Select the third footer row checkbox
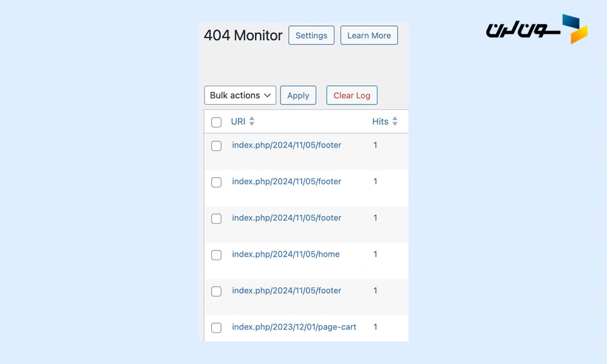 click(x=216, y=218)
